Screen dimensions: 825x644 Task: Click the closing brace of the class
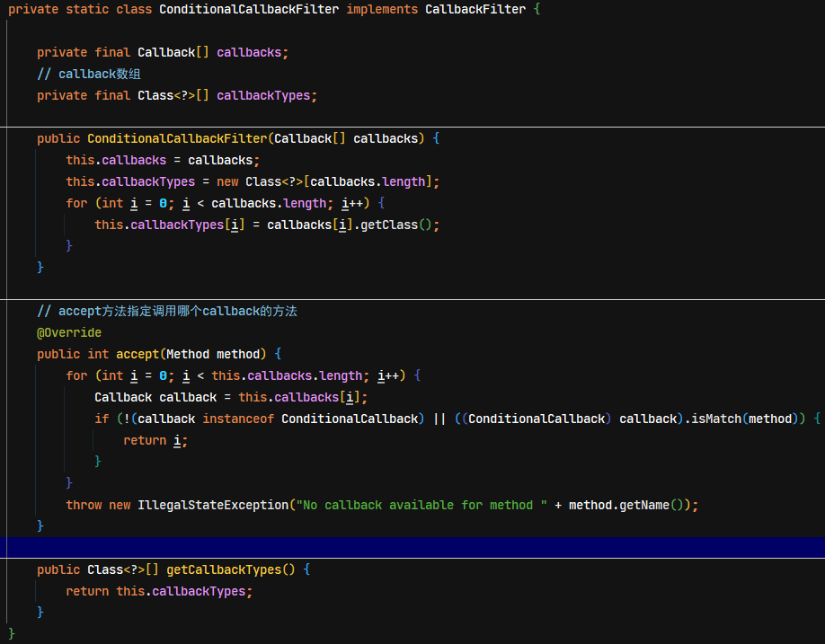point(12,634)
